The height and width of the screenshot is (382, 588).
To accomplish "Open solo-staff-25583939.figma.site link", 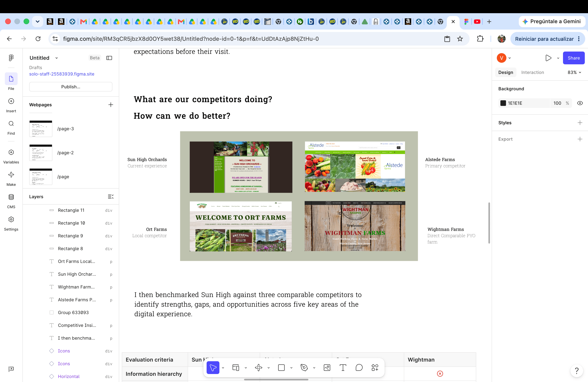I will (62, 74).
